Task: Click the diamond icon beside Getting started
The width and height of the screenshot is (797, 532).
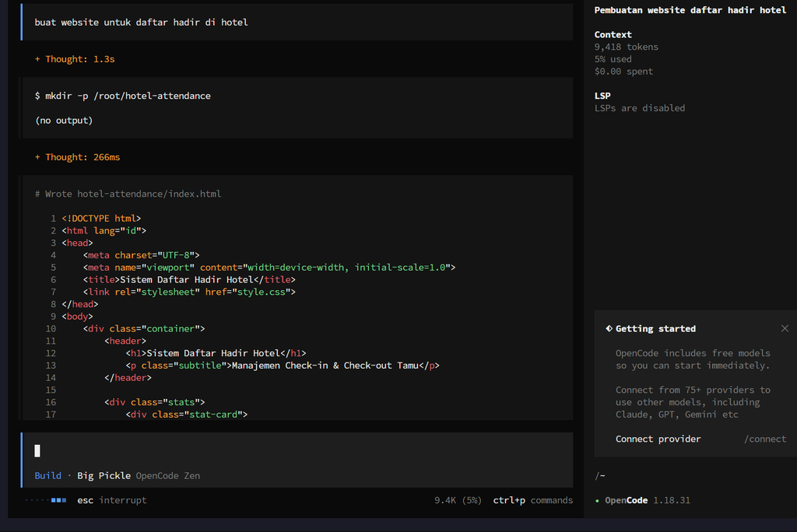Action: coord(609,328)
